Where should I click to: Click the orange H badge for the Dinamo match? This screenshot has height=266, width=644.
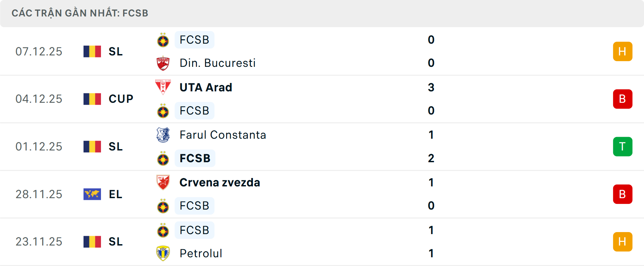(623, 51)
